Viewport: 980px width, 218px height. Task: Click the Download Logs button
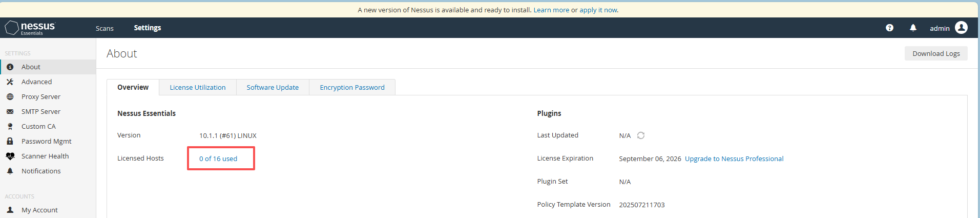pyautogui.click(x=936, y=53)
